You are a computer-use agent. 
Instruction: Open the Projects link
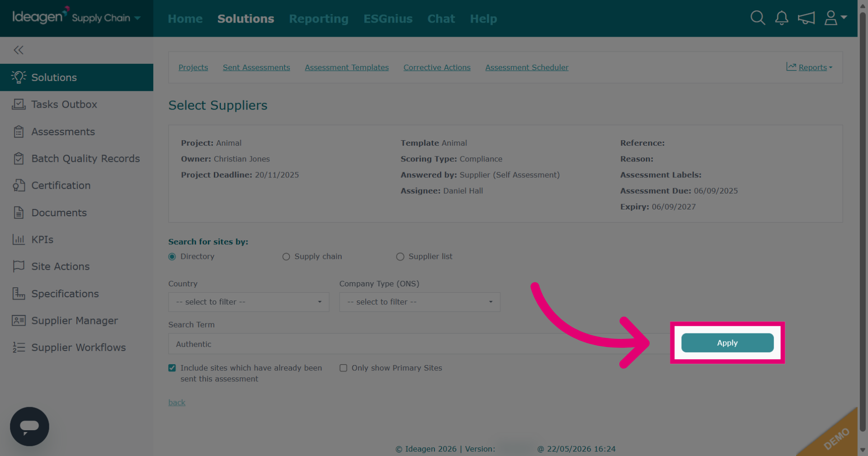(x=193, y=67)
